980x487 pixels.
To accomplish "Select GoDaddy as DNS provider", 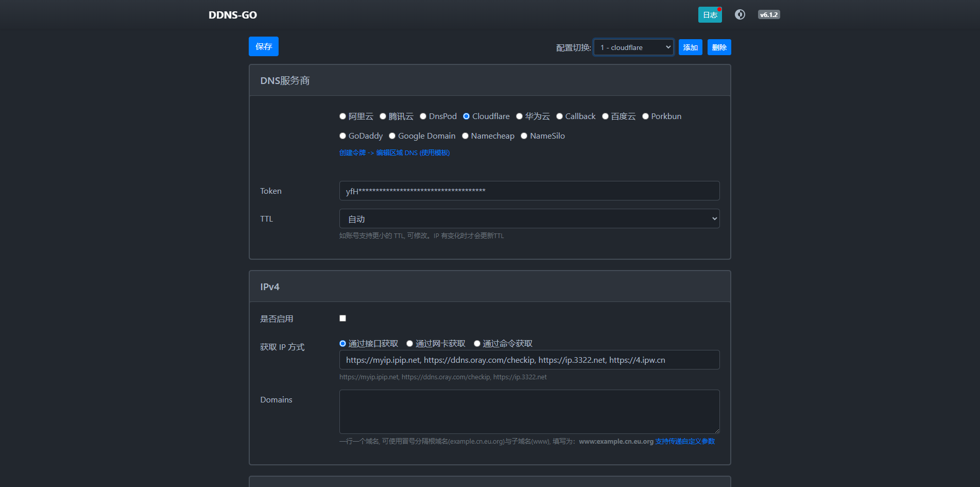I will pyautogui.click(x=342, y=136).
